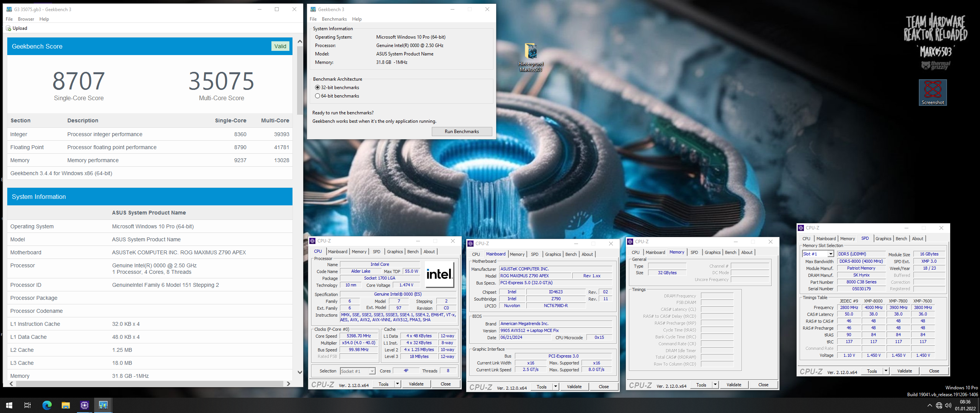This screenshot has width=980, height=413.
Task: Click Close button in CPU-Z Memory window
Action: (763, 385)
